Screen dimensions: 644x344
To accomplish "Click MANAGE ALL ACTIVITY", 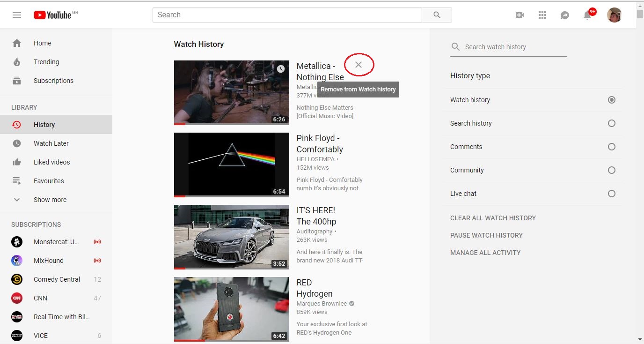I will point(485,253).
